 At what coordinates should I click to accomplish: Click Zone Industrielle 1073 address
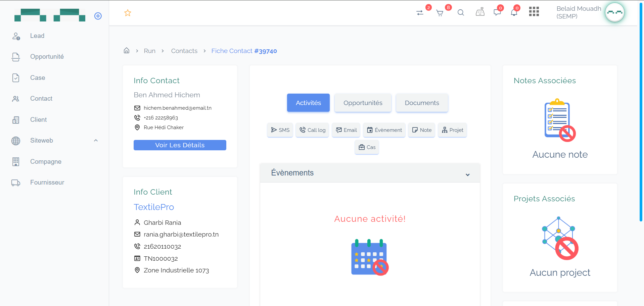[x=176, y=270]
